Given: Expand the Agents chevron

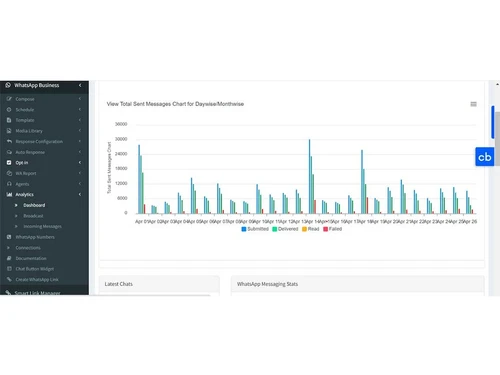Looking at the screenshot, I should 80,184.
